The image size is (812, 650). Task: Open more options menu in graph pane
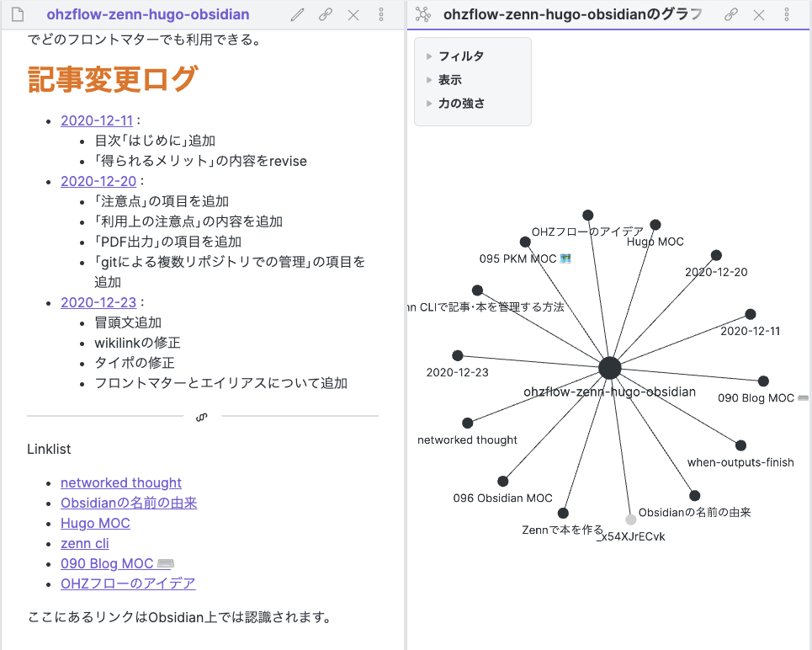787,14
